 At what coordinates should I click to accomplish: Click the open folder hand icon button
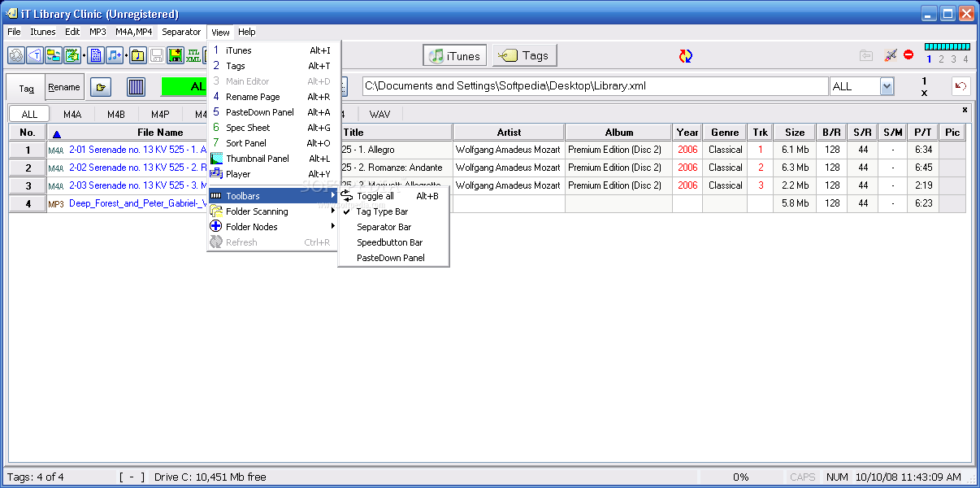[101, 86]
